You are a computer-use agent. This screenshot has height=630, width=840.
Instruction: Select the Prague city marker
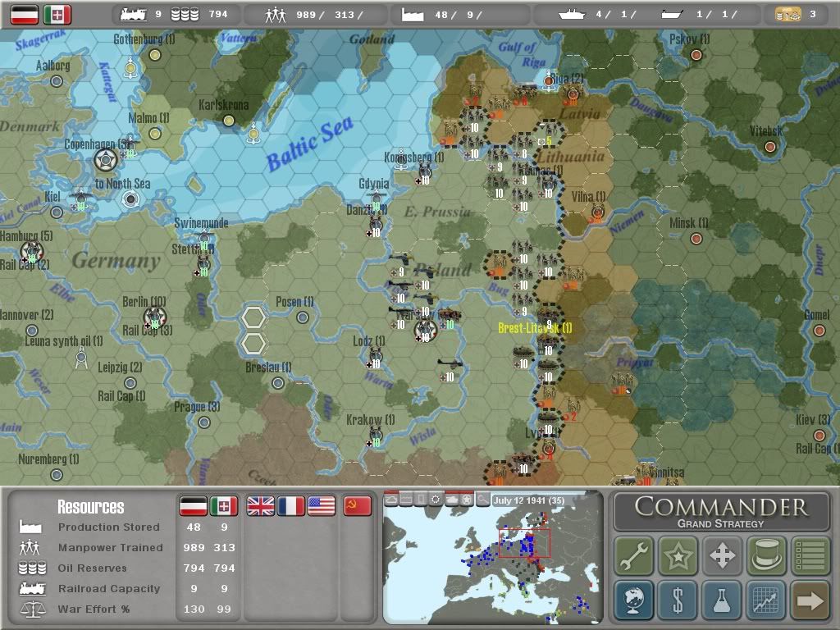point(203,422)
